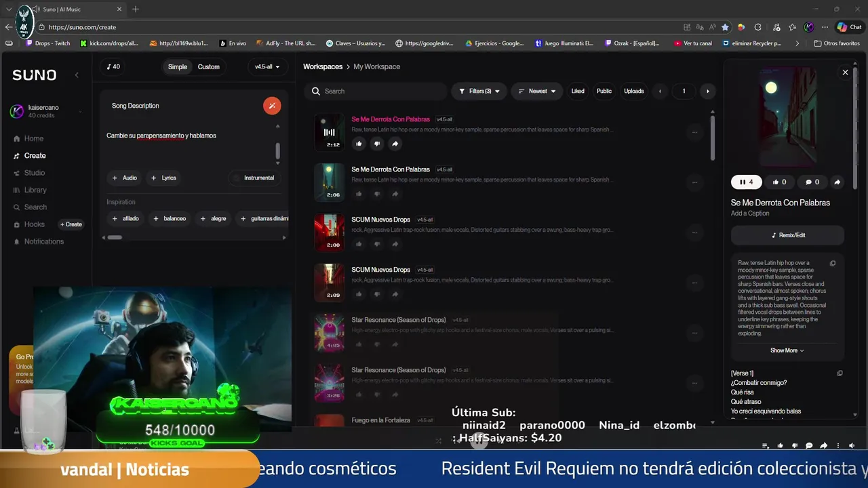868x488 pixels.
Task: Click the Remix/Edit button
Action: (787, 235)
